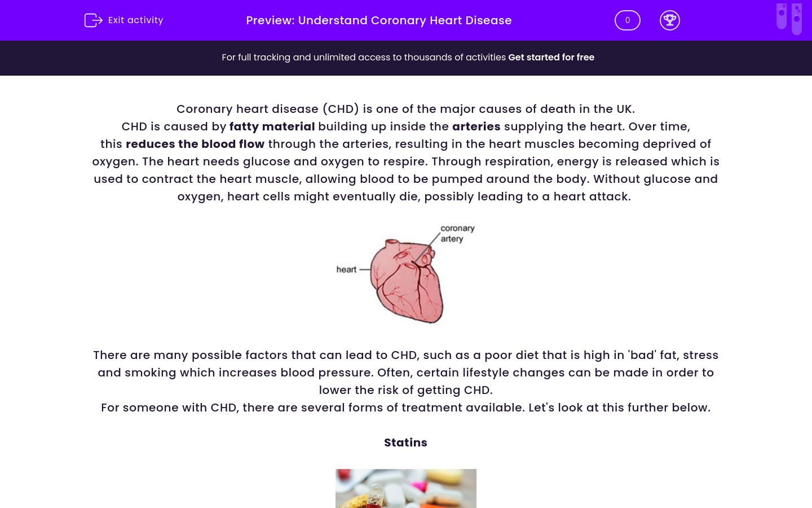Click the Exit activity door icon
The image size is (812, 508).
94,20
